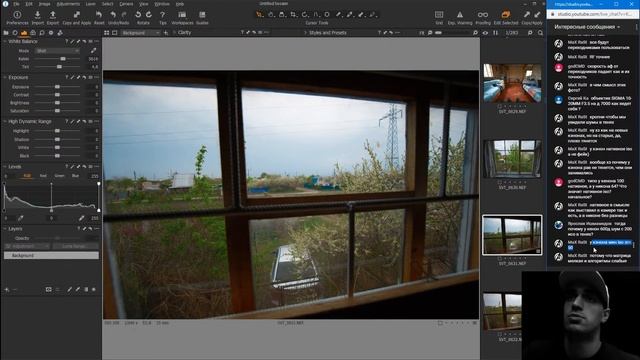The image size is (640, 360).
Task: Select first thumbnail of bedroom interior
Action: [512, 83]
